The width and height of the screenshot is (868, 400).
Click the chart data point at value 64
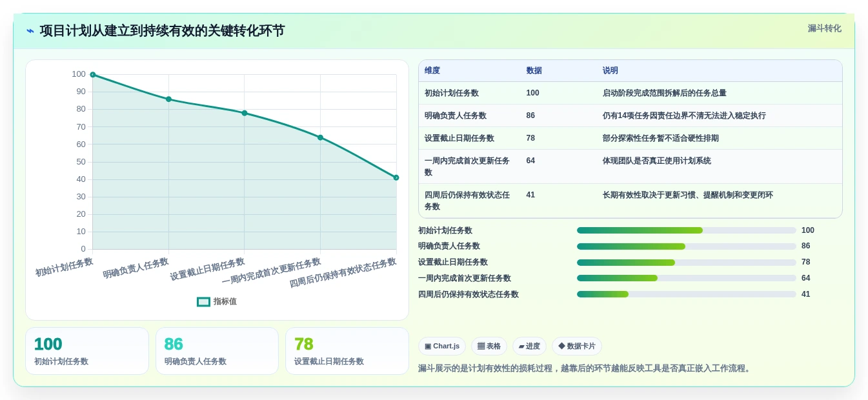(320, 137)
